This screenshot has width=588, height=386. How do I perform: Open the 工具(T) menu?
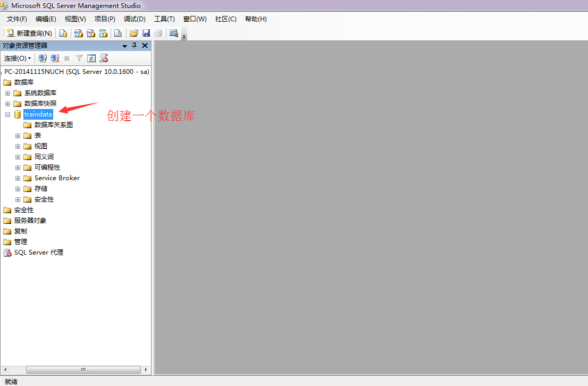(x=164, y=19)
